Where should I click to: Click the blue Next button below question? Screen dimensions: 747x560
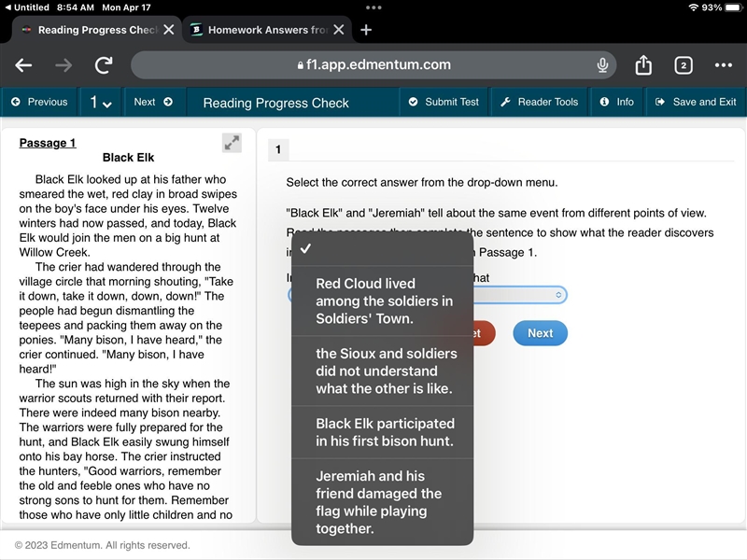tap(541, 333)
